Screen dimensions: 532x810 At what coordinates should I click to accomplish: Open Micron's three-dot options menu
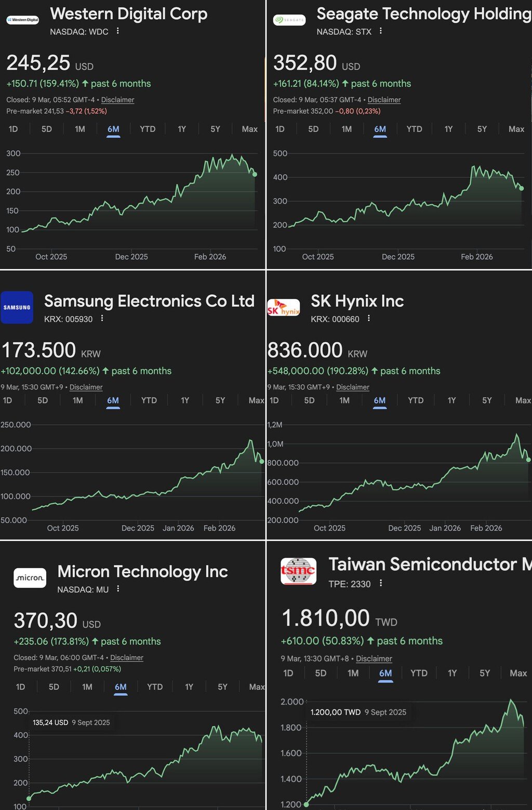(x=118, y=589)
